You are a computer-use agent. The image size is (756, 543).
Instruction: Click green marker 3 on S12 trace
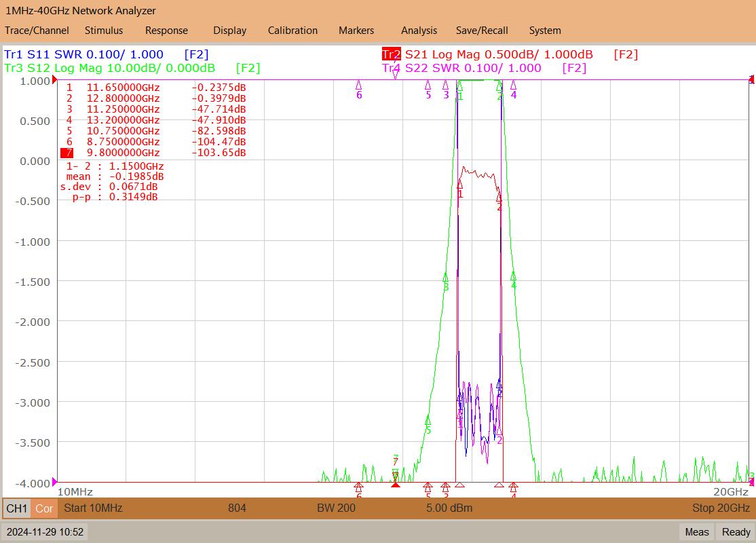coord(445,282)
